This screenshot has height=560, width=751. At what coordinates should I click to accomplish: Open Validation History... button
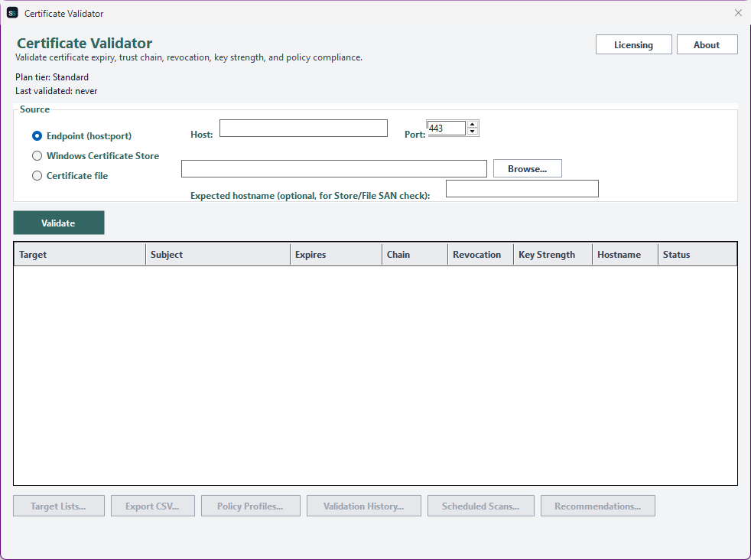pyautogui.click(x=363, y=506)
